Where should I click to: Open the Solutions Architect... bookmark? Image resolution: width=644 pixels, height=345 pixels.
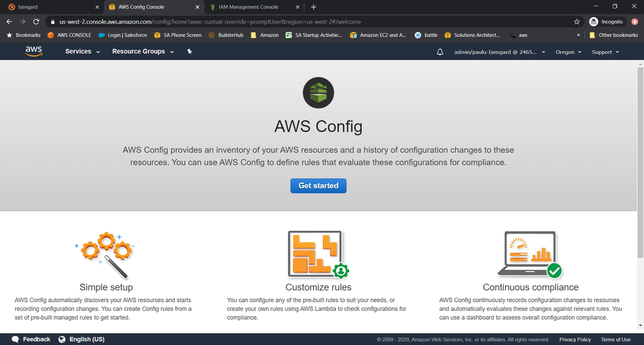(472, 35)
